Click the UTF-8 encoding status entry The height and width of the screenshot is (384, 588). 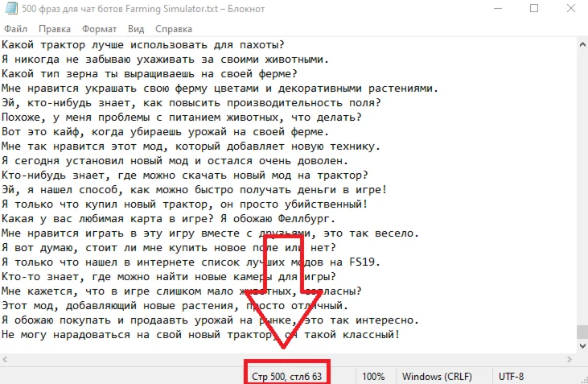click(x=511, y=376)
